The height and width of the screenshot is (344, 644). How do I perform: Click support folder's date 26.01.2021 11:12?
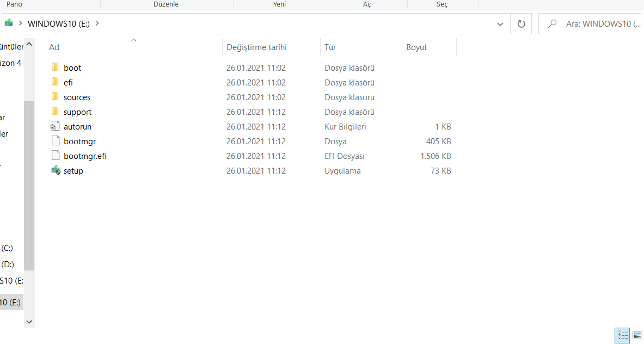[x=256, y=112]
